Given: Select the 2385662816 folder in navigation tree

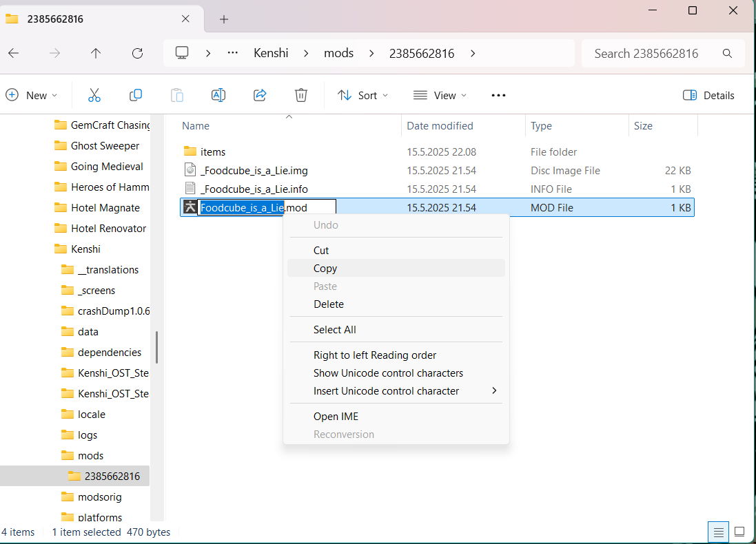Looking at the screenshot, I should pyautogui.click(x=112, y=476).
